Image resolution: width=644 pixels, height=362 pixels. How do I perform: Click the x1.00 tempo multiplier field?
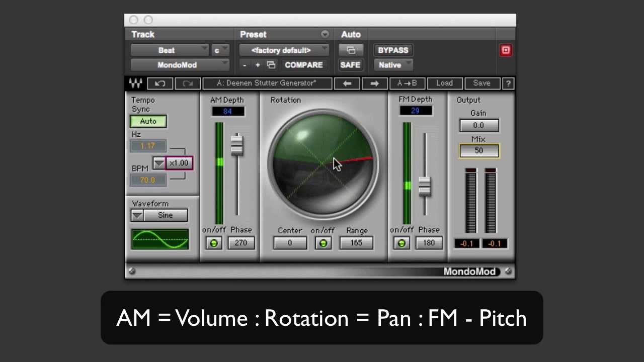pos(179,163)
